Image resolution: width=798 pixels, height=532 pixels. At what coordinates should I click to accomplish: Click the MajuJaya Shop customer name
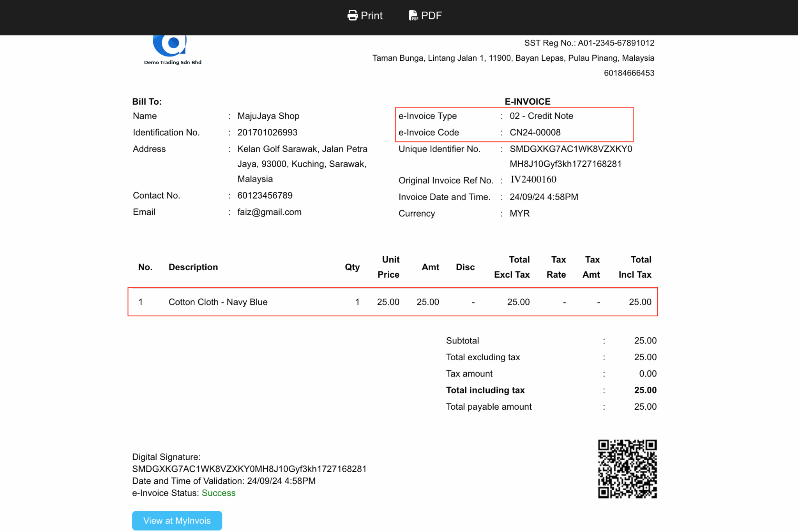[x=268, y=116]
